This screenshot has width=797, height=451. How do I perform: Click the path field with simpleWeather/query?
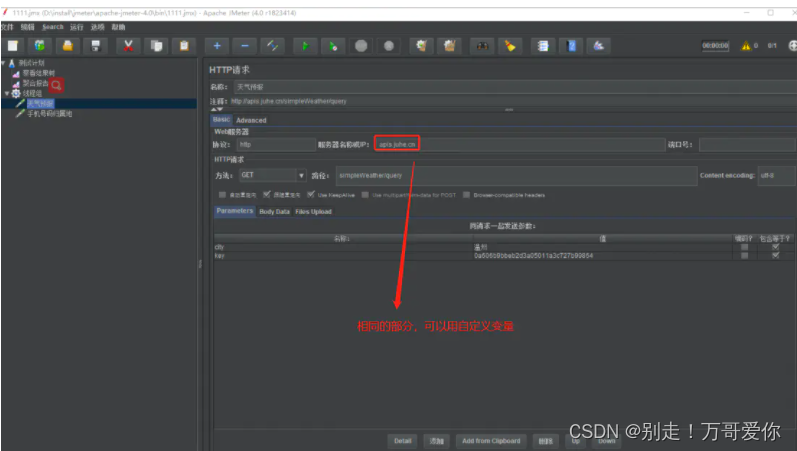tap(516, 175)
